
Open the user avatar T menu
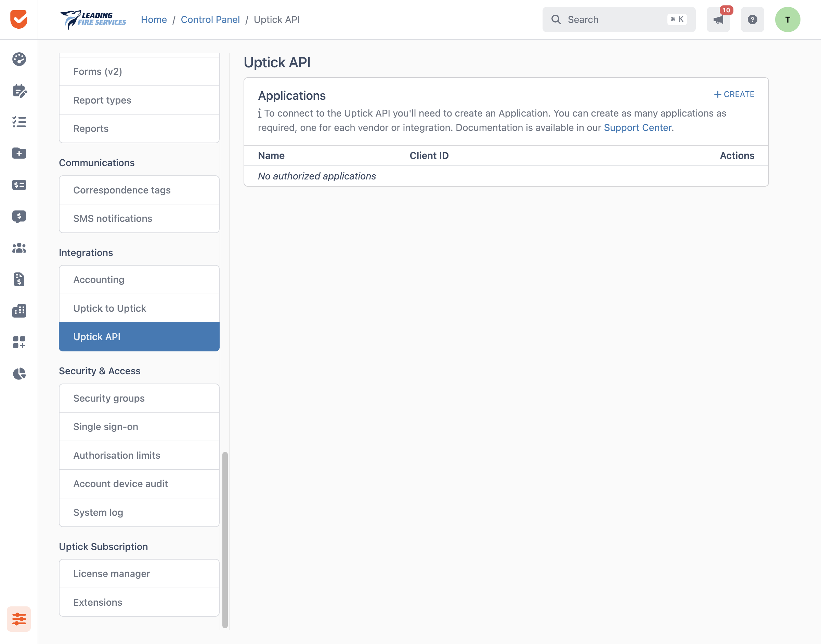(787, 19)
